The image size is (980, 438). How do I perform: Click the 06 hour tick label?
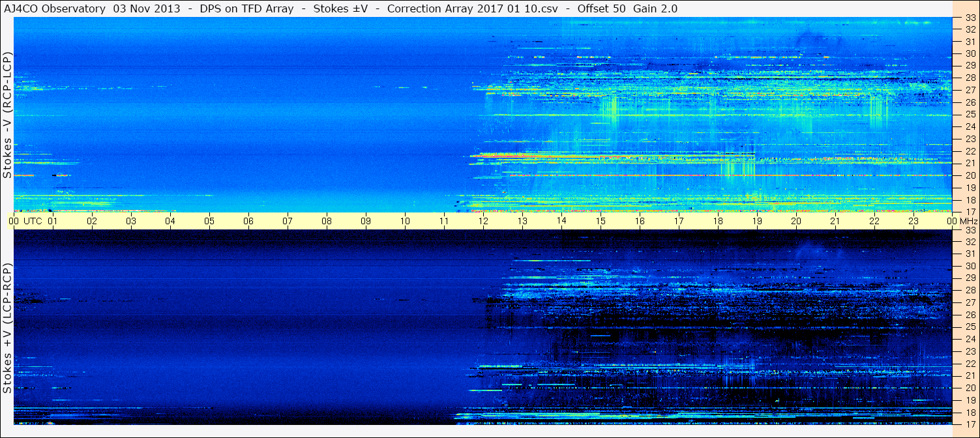[248, 221]
